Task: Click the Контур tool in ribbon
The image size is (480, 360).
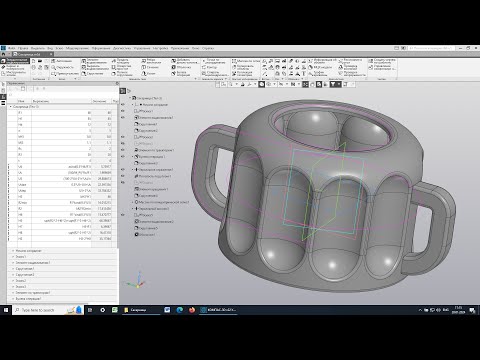Action: coord(209,67)
